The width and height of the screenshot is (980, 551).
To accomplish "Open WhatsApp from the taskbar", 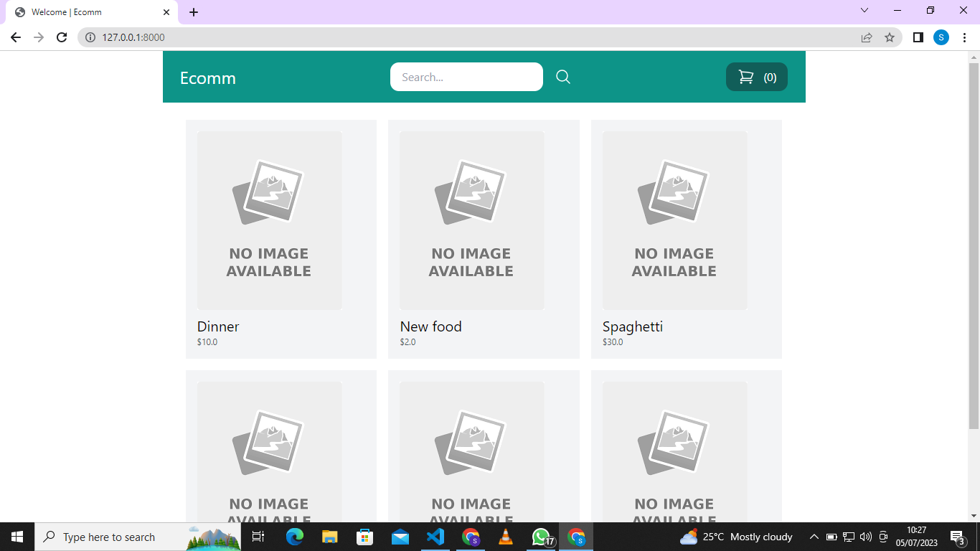I will [542, 537].
